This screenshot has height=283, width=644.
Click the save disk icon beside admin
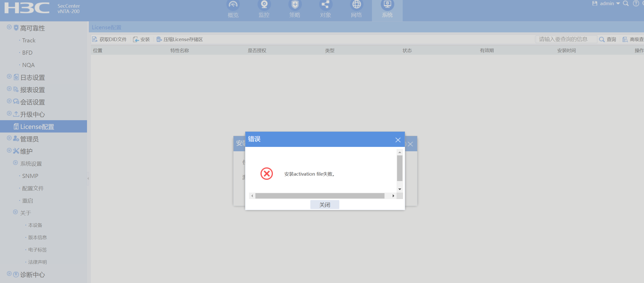point(594,4)
